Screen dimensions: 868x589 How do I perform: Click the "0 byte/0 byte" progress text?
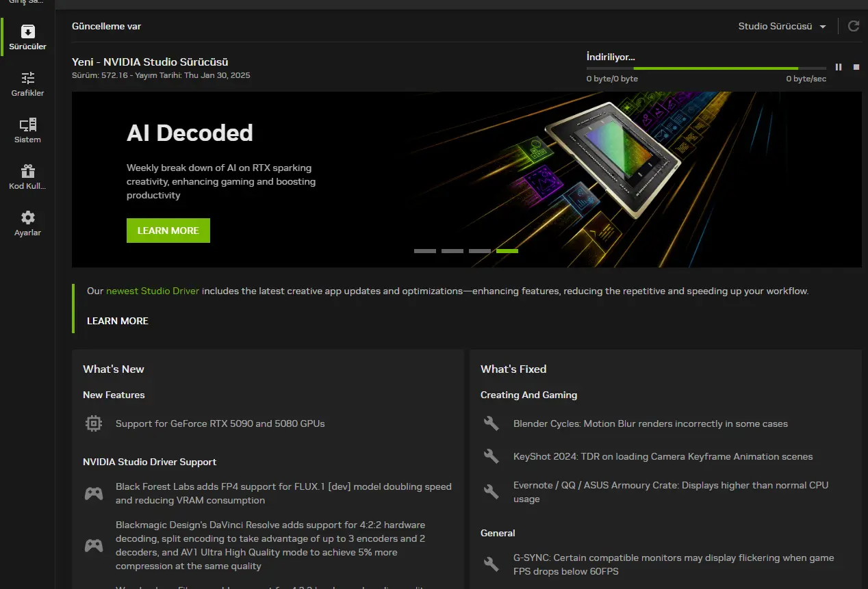[x=612, y=79]
